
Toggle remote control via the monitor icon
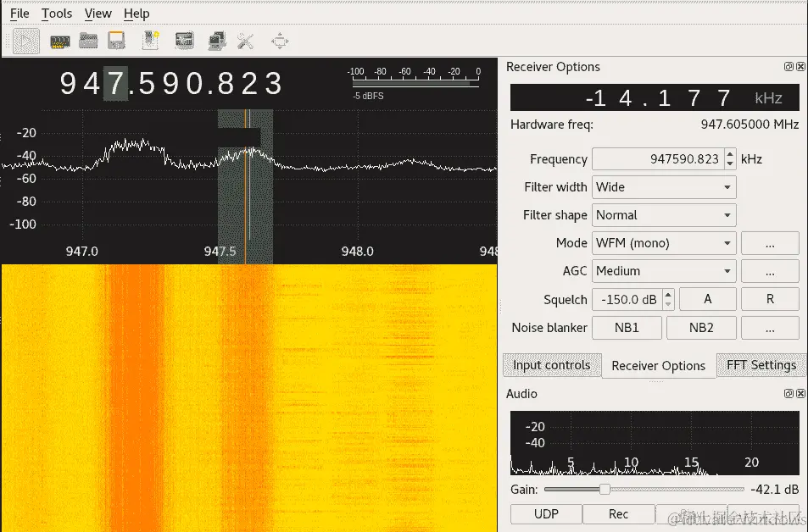point(184,41)
